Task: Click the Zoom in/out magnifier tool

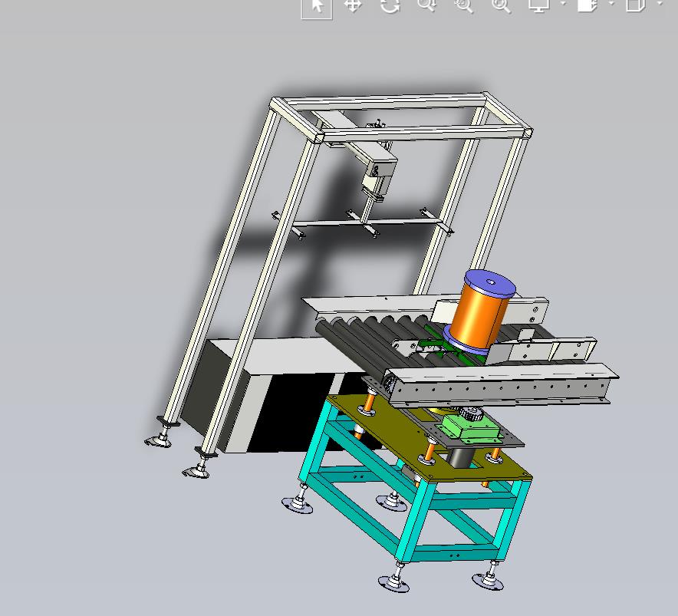Action: tap(426, 5)
